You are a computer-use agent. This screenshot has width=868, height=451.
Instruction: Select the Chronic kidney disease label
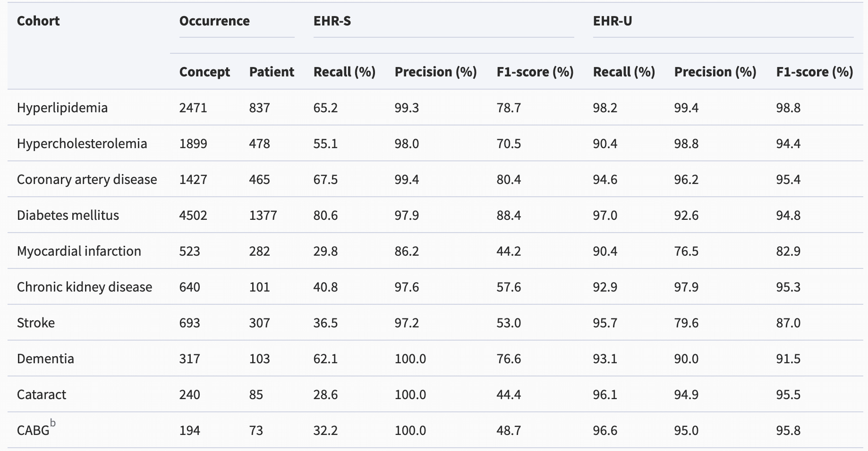85,287
